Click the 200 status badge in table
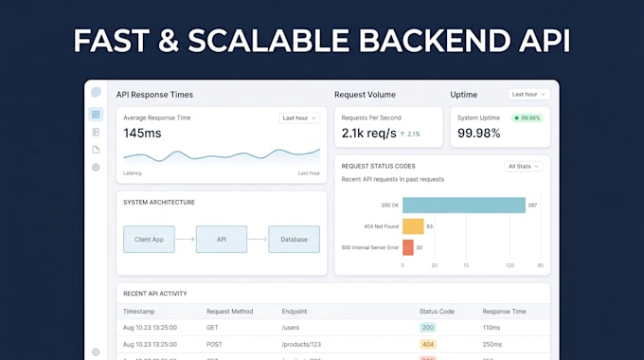The width and height of the screenshot is (644, 360). (x=427, y=328)
